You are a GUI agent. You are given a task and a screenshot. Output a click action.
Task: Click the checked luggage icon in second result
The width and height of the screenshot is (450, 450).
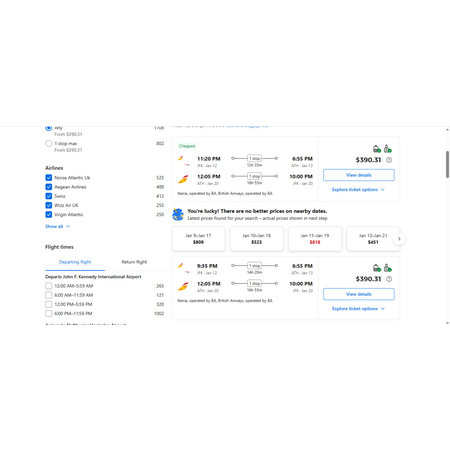click(387, 268)
